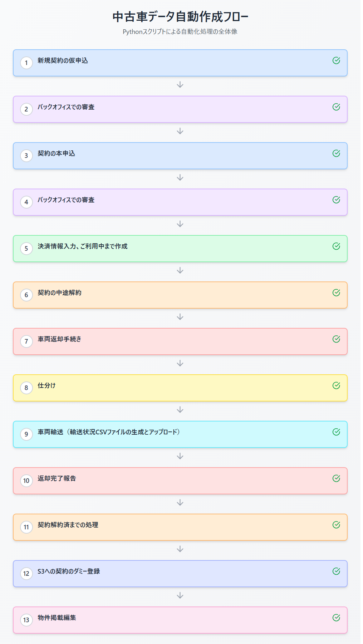The height and width of the screenshot is (644, 363).
Task: Expand the 車両輸送 CSV upload step card
Action: click(x=180, y=434)
